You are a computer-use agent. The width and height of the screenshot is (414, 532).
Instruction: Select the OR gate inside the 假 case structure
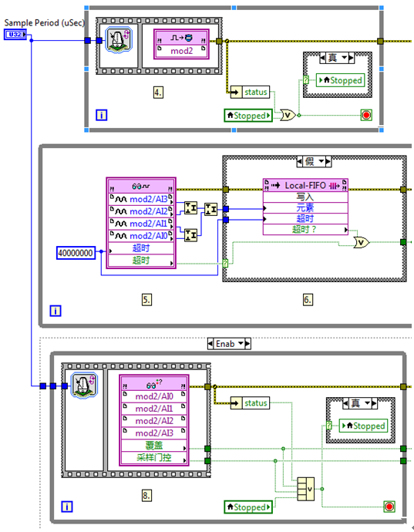point(362,242)
